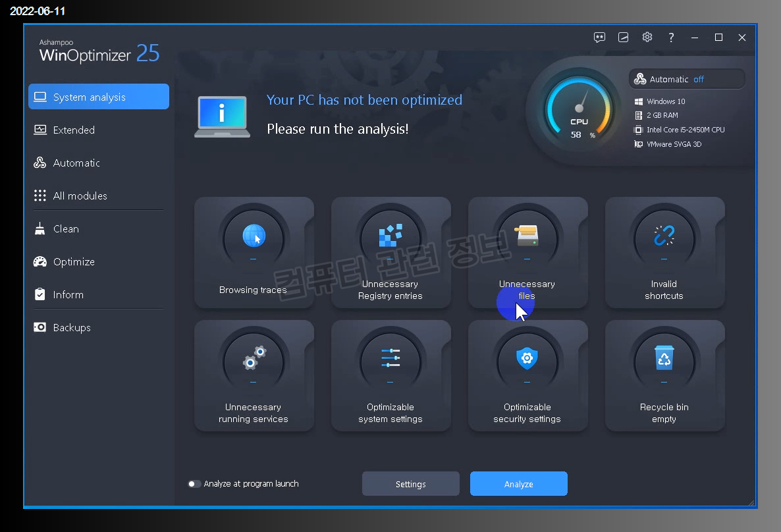Viewport: 781px width, 532px height.
Task: Open the Clean category in sidebar
Action: [x=99, y=228]
